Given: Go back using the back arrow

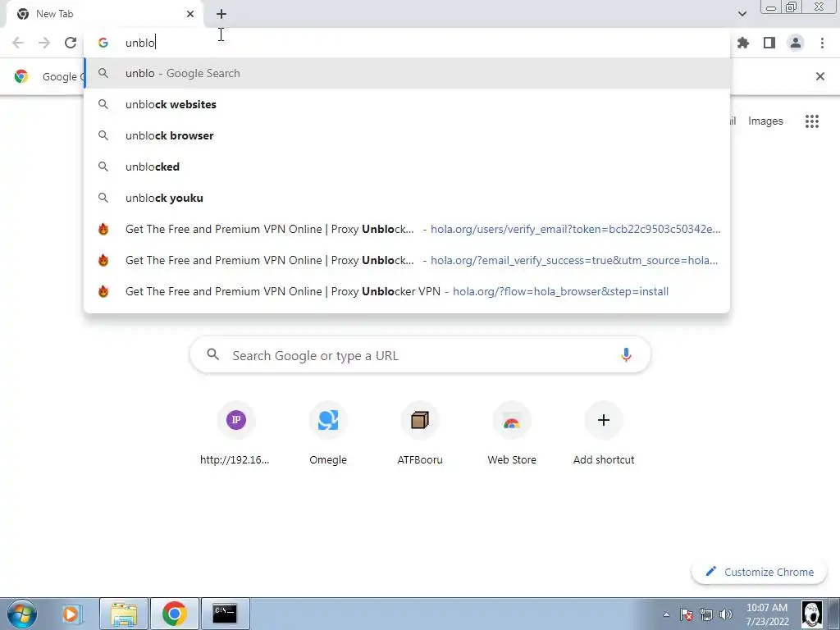Looking at the screenshot, I should (18, 43).
